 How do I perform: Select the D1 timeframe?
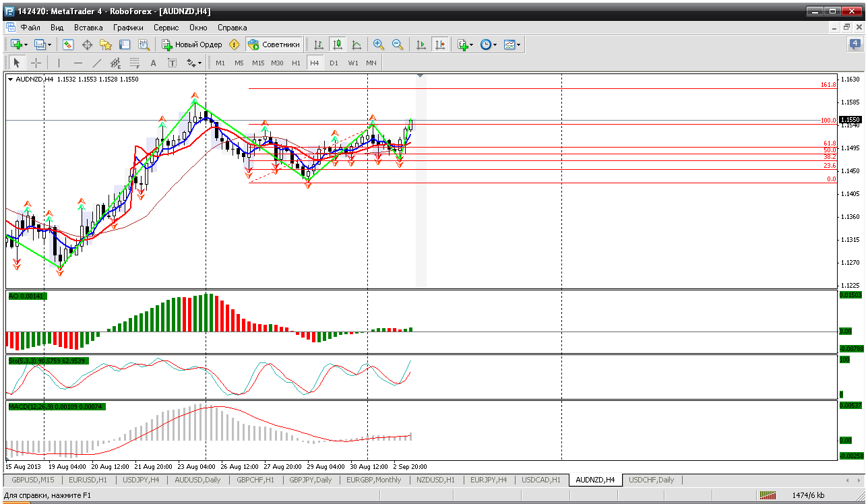tap(334, 63)
